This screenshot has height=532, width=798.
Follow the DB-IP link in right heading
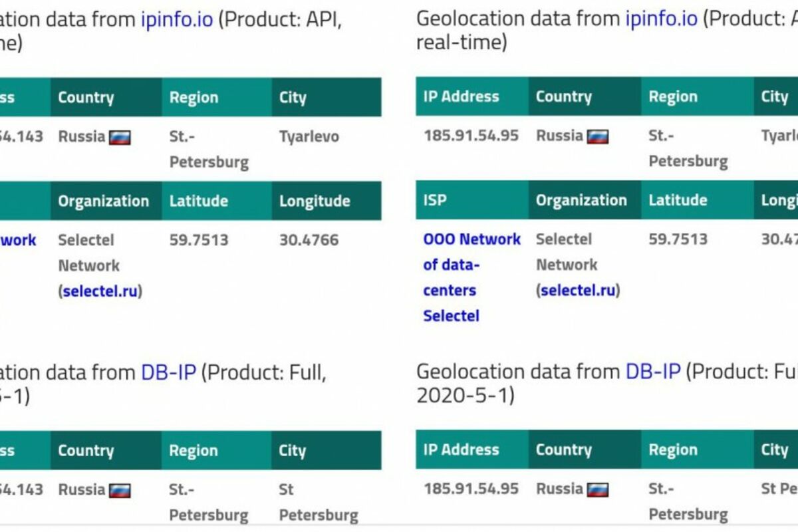click(x=653, y=371)
